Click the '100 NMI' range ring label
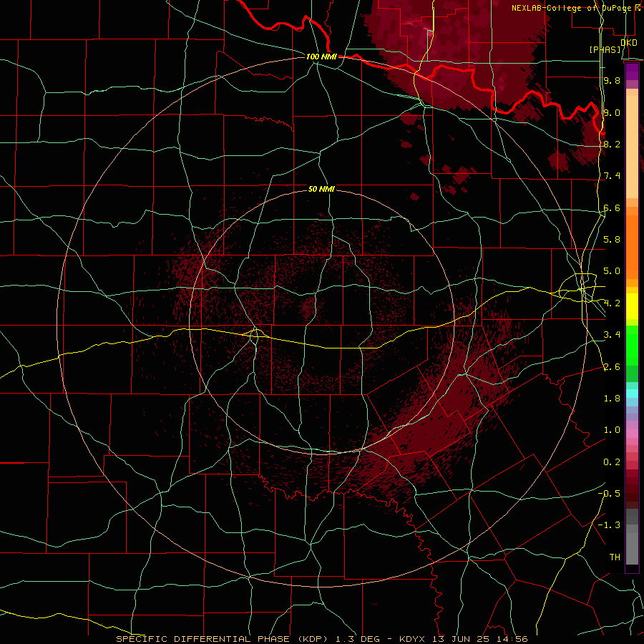 [x=321, y=57]
